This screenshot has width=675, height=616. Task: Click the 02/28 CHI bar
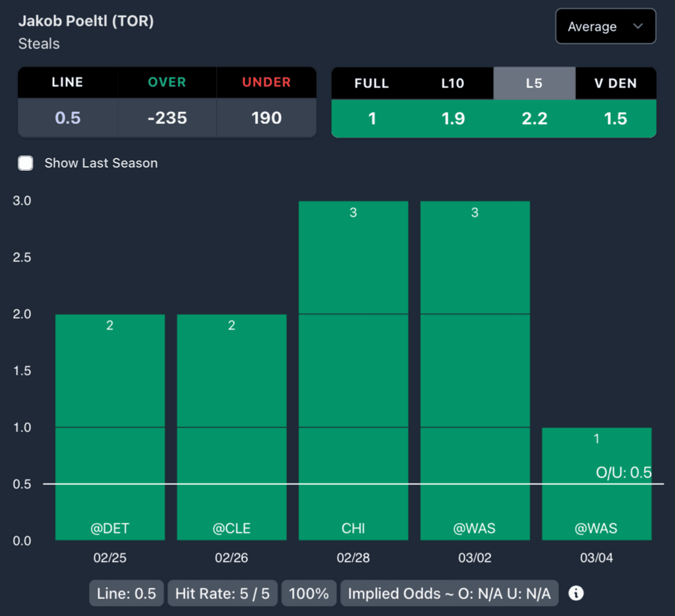coord(353,371)
